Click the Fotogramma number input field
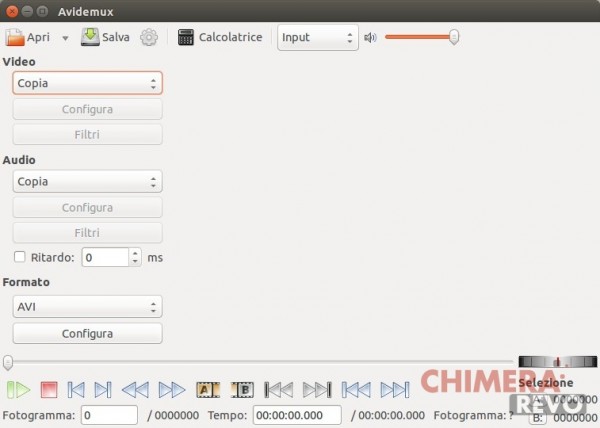 coord(109,415)
